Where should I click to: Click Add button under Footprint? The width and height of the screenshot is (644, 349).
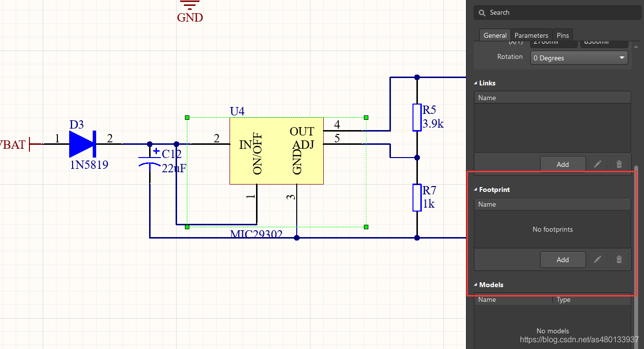[x=563, y=260]
